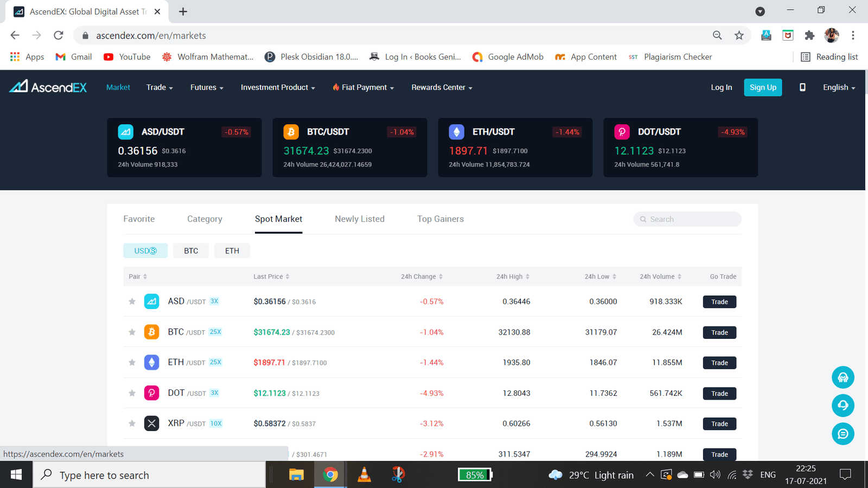Screen dimensions: 868x488
Task: Favorite the XRP/USDT pair star
Action: tap(132, 423)
